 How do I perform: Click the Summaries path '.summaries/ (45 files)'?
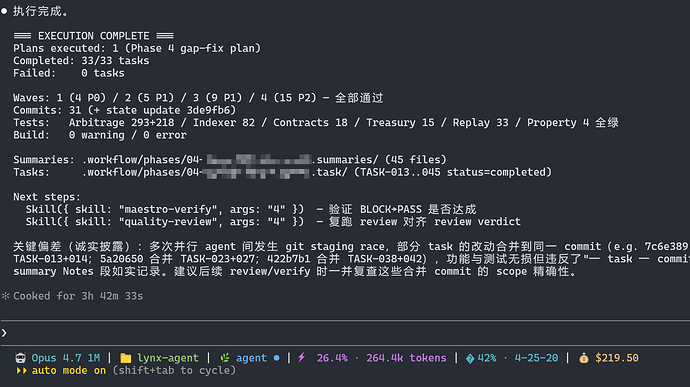click(x=379, y=159)
